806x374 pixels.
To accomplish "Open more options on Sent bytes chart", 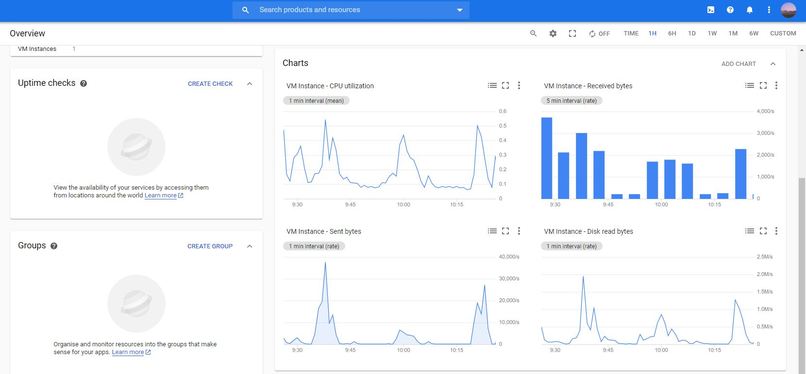I will tap(519, 232).
